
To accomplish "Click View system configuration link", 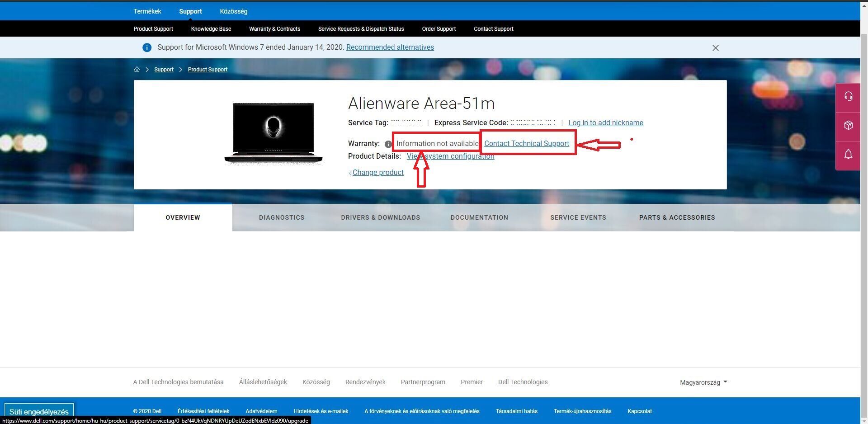I will tap(450, 156).
